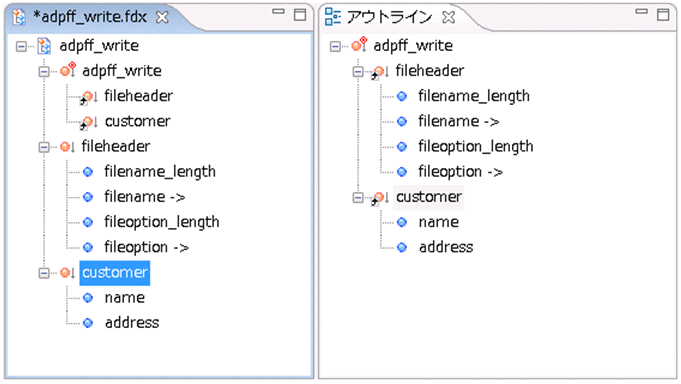Image resolution: width=681 pixels, height=384 pixels.
Task: Select fileoption_length in outline
Action: [x=476, y=147]
